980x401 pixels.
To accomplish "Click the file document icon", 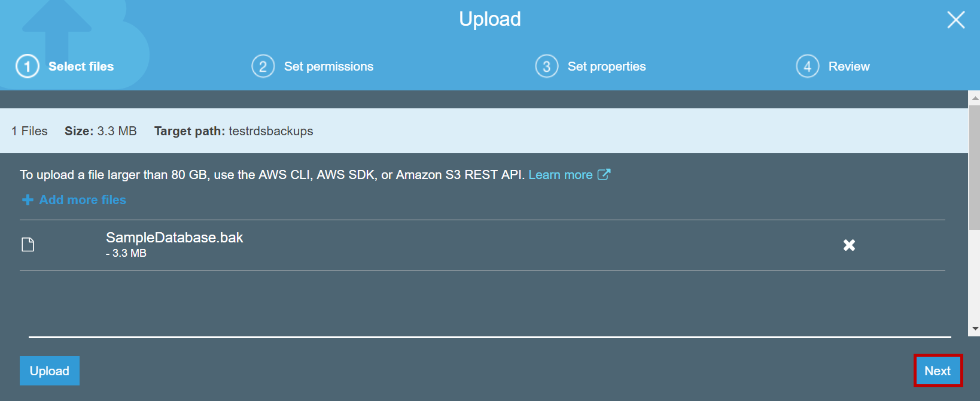I will click(28, 245).
